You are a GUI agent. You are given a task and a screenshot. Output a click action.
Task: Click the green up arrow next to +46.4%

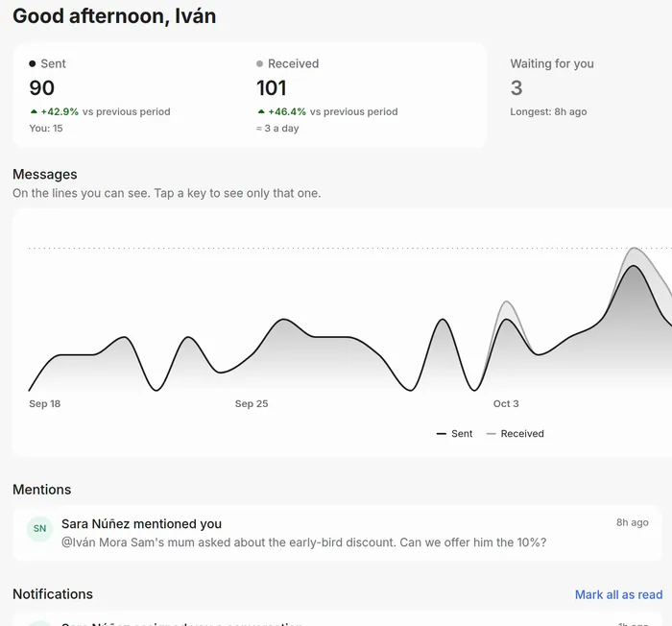click(x=261, y=112)
